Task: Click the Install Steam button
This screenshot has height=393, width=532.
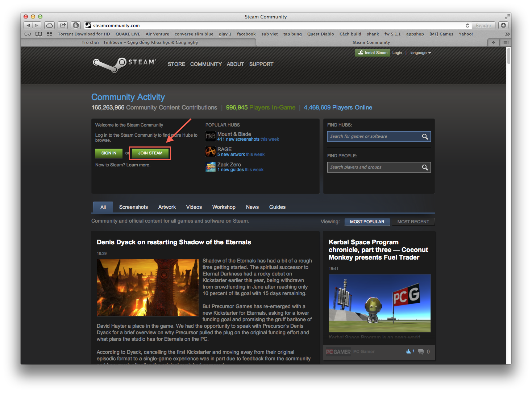Action: pos(373,53)
